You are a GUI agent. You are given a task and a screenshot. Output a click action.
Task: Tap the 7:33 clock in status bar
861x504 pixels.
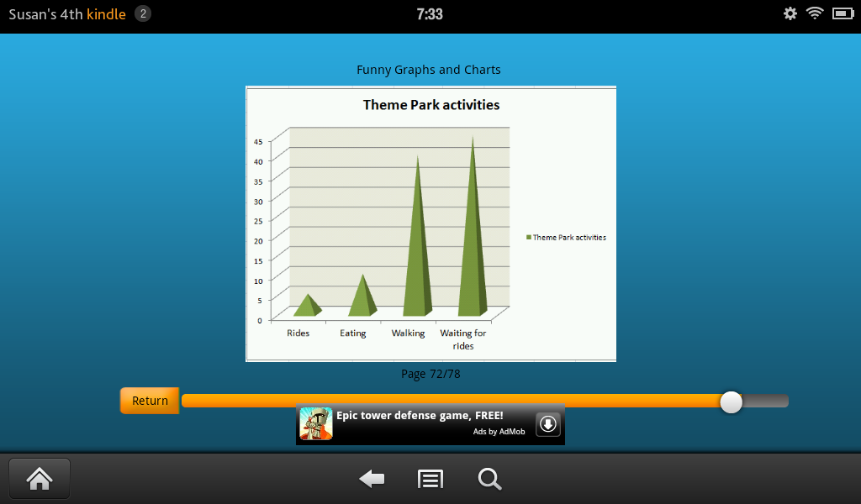tap(430, 13)
